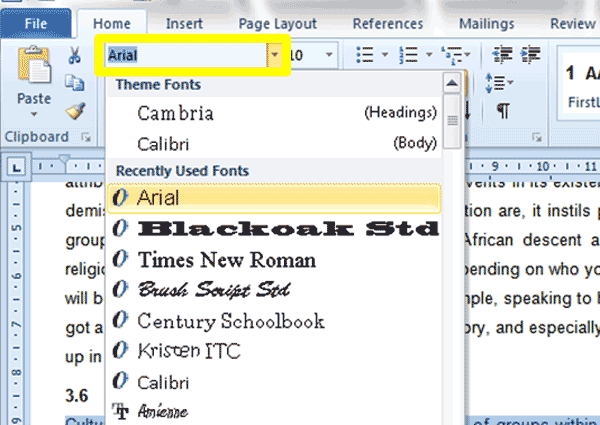Activate the Format Painter brush
The image size is (600, 425).
(74, 111)
